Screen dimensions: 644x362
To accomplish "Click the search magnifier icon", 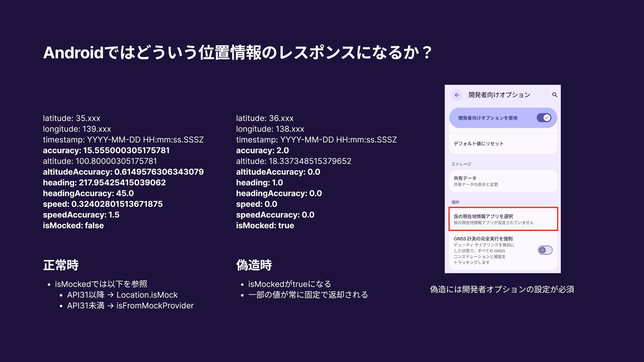I will tap(554, 95).
